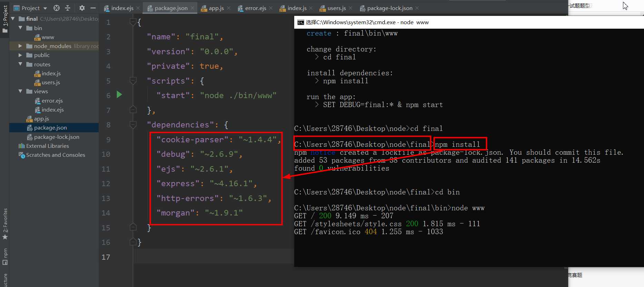Viewport: 644px width, 287px height.
Task: Click the fold end marker at line 16
Action: (133, 242)
